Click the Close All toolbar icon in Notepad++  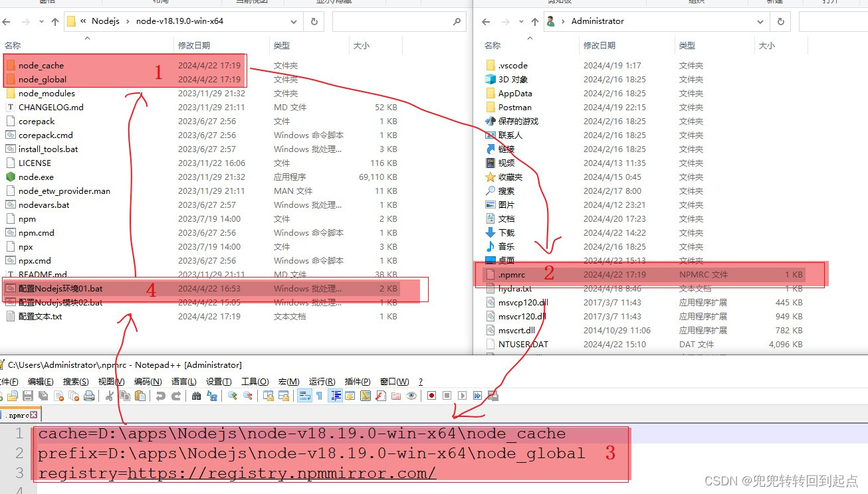coord(73,396)
